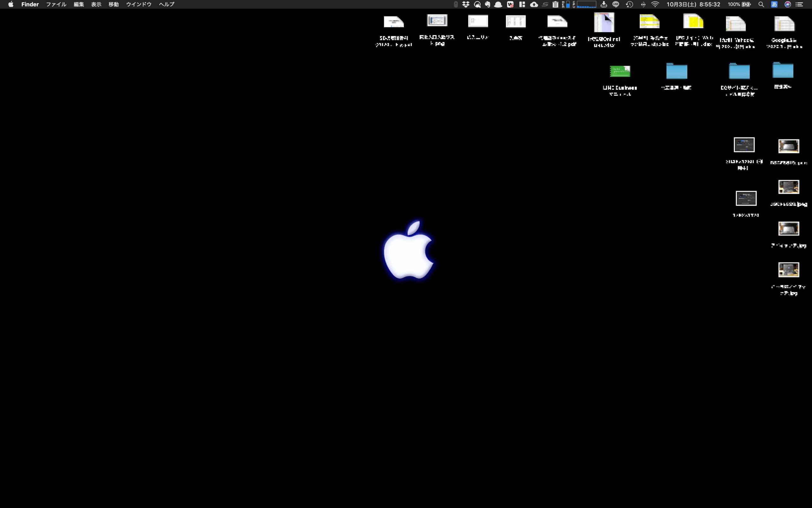Click the Evernote elephant menu bar icon
Image resolution: width=812 pixels, height=508 pixels.
[x=488, y=4]
